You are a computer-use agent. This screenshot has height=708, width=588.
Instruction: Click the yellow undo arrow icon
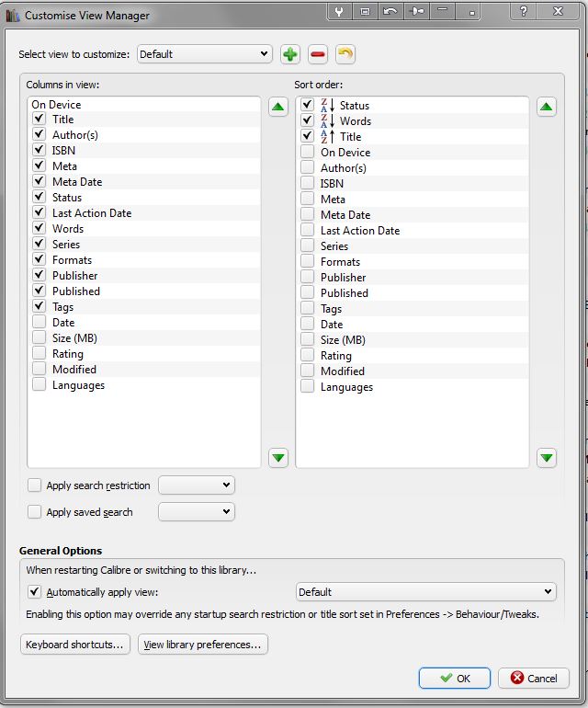coord(345,54)
